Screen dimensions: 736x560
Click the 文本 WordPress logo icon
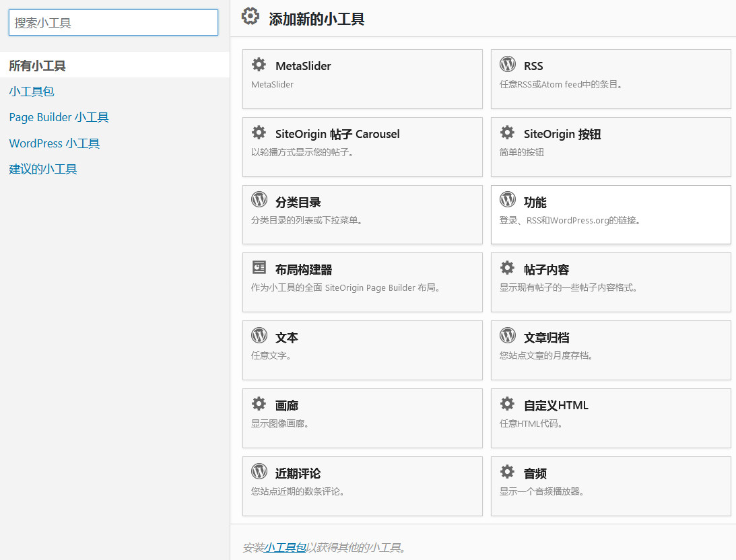[x=259, y=335]
